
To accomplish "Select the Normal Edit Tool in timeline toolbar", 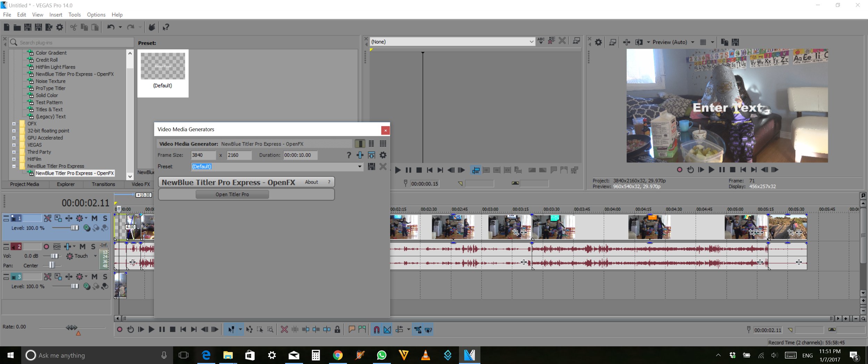I will tap(231, 329).
